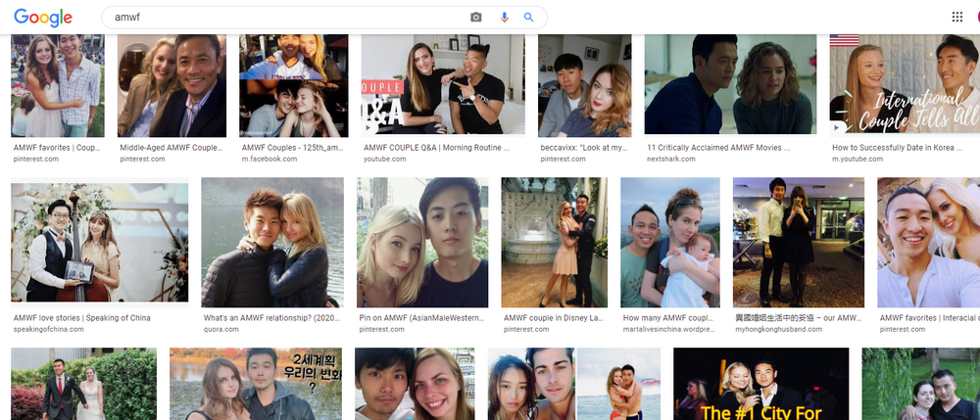
Task: Click 'AMWF COUPLE Q&A | Morning Routine' title
Action: point(436,148)
